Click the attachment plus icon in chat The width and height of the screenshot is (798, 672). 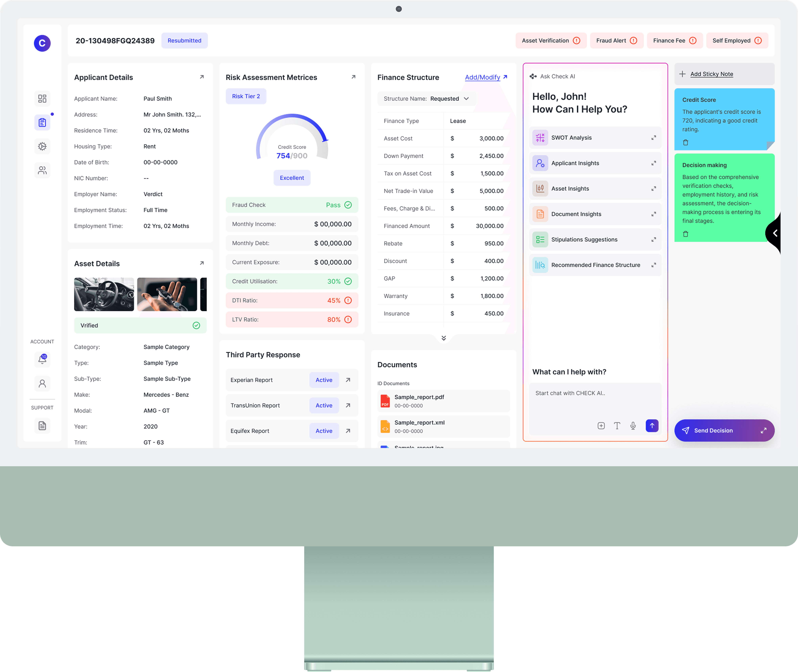click(x=601, y=426)
